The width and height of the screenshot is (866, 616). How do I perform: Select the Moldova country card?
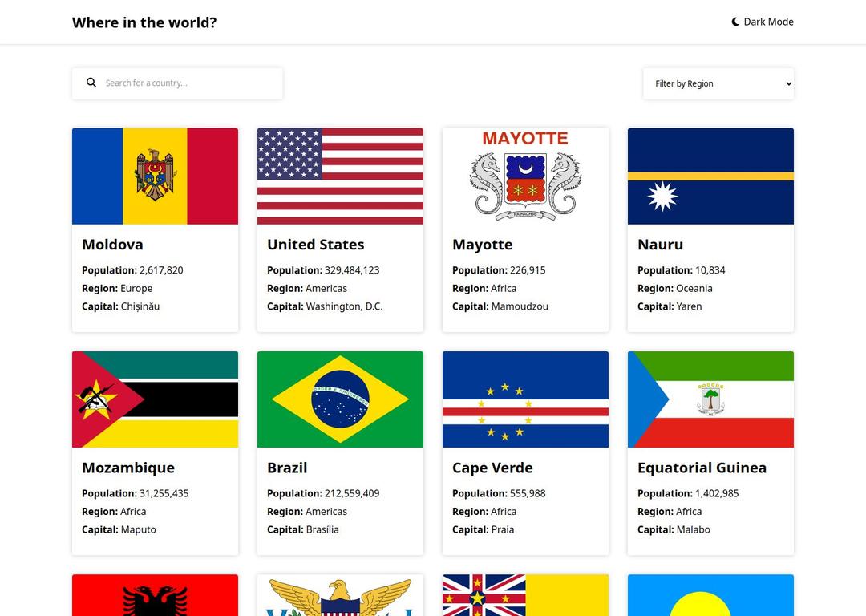(x=155, y=229)
